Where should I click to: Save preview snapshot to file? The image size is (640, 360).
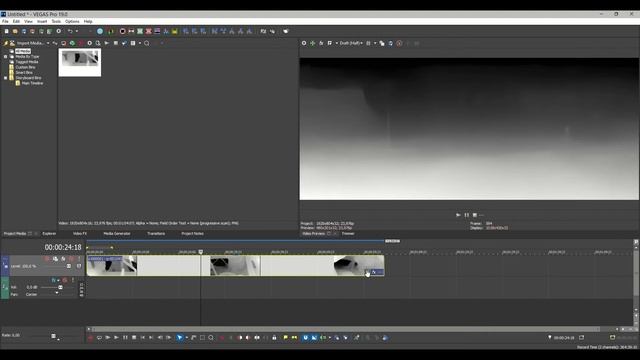(391, 43)
